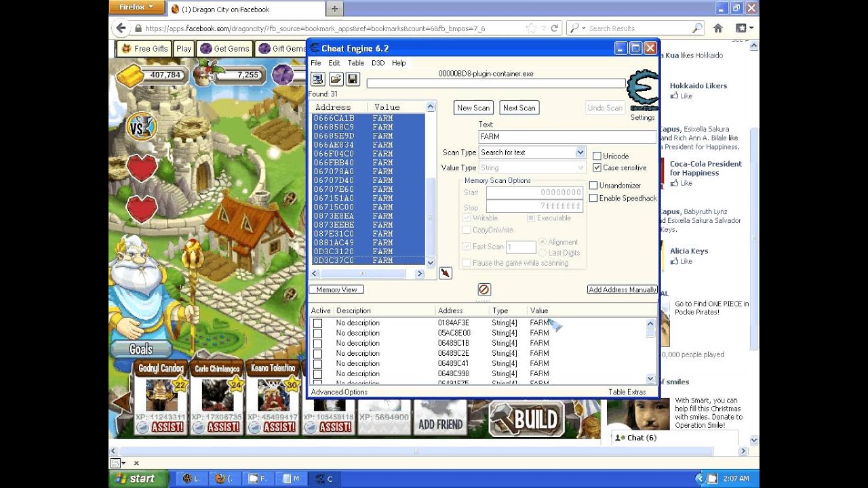Viewport: 868px width, 488px height.
Task: Click the left arrow of the friends bar
Action: click(121, 403)
